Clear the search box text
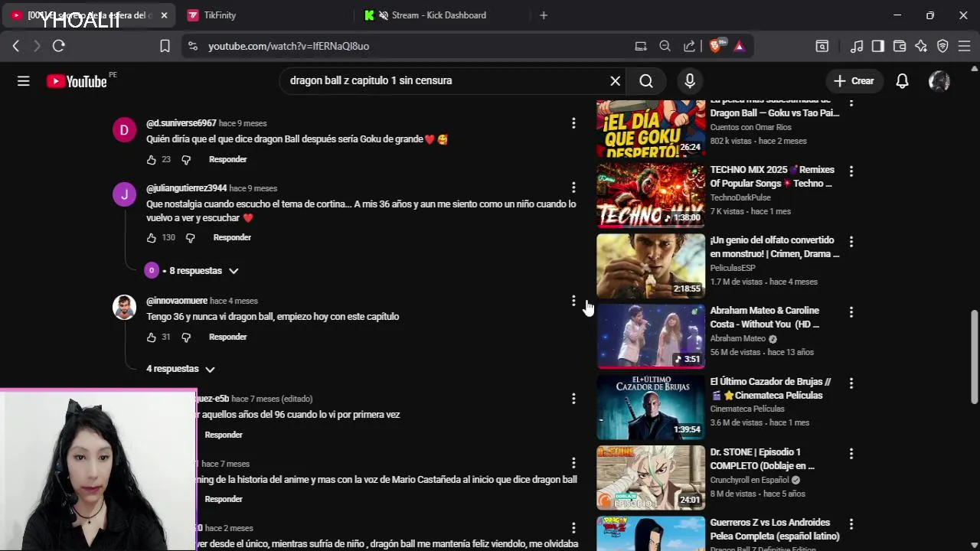The width and height of the screenshot is (980, 551). coord(615,80)
